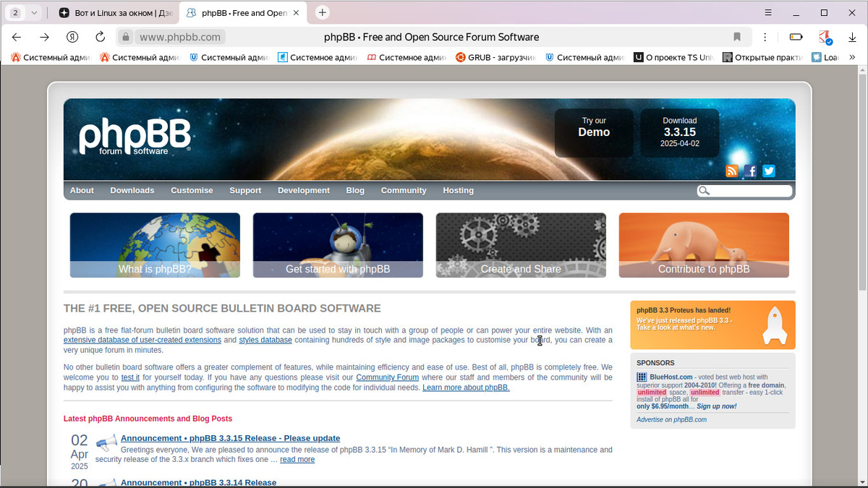Open 'phpBB 3.3.15 Release - Please update' announcement
The image size is (868, 488).
click(230, 438)
